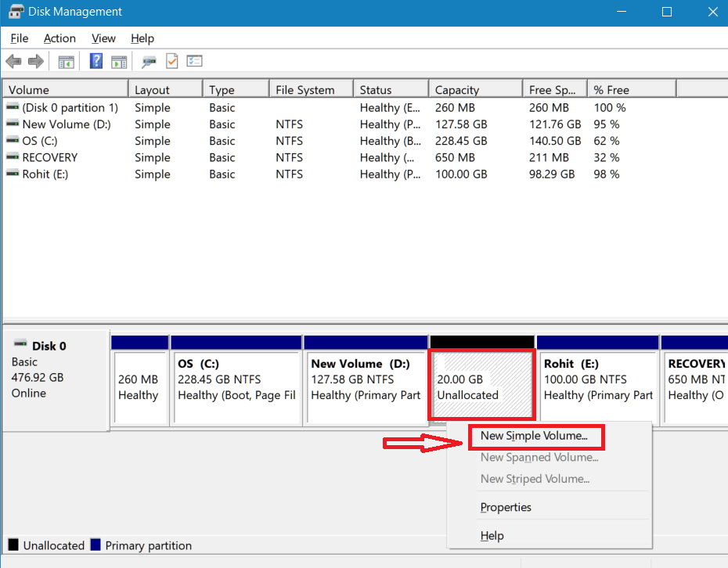Viewport: 728px width, 568px height.
Task: Click the Rohit (E:) drive icon
Action: point(11,174)
